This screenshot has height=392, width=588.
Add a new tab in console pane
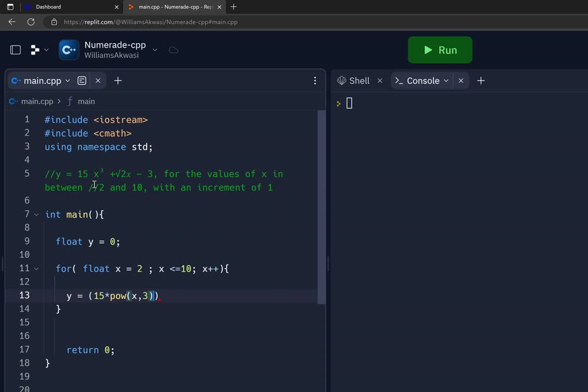tap(481, 81)
